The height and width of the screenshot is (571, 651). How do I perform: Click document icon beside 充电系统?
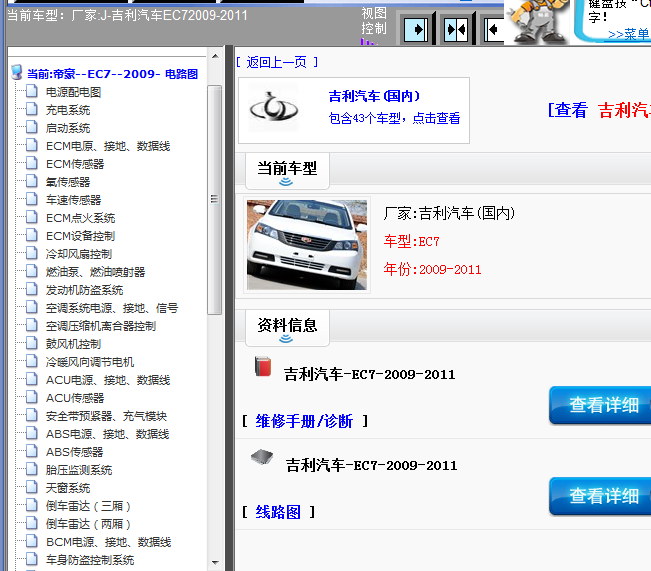32,109
